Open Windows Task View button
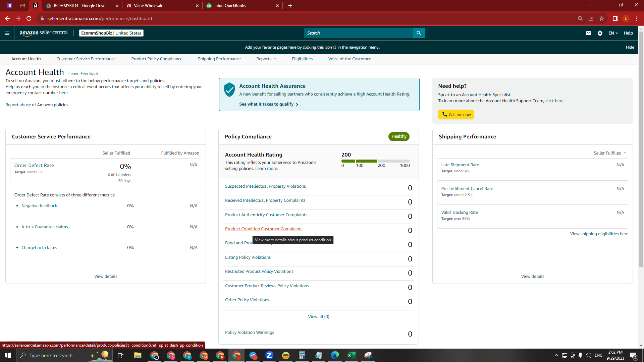The width and height of the screenshot is (644, 362). (x=121, y=355)
